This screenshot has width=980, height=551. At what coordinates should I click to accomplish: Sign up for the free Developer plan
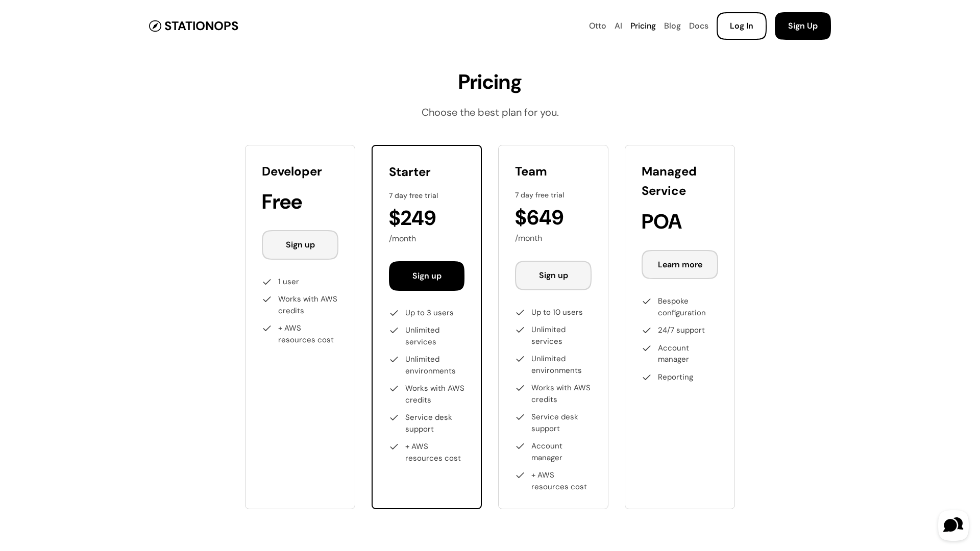pyautogui.click(x=300, y=245)
